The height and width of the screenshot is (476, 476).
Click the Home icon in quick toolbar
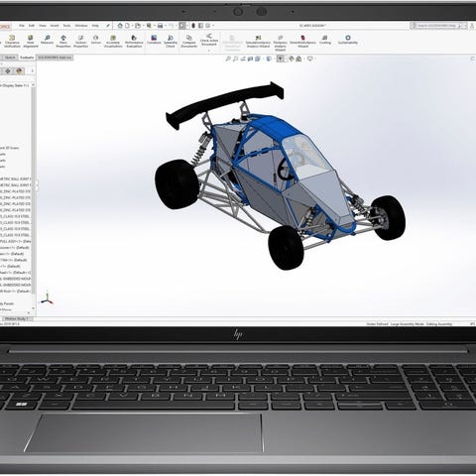point(120,26)
